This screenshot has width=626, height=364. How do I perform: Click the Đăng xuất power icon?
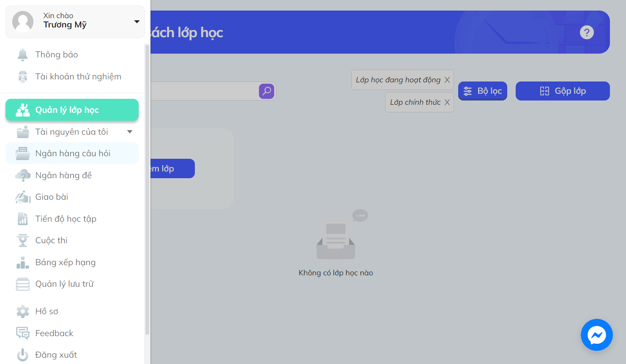23,355
